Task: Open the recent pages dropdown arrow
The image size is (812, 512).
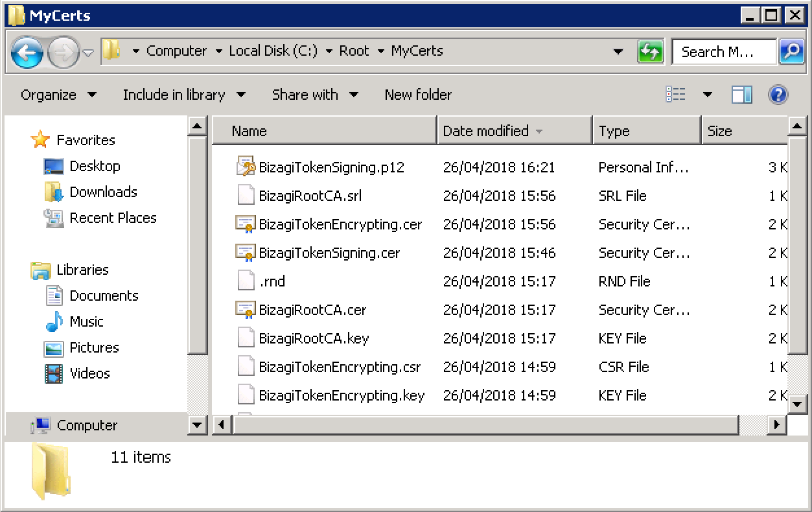Action: point(88,52)
